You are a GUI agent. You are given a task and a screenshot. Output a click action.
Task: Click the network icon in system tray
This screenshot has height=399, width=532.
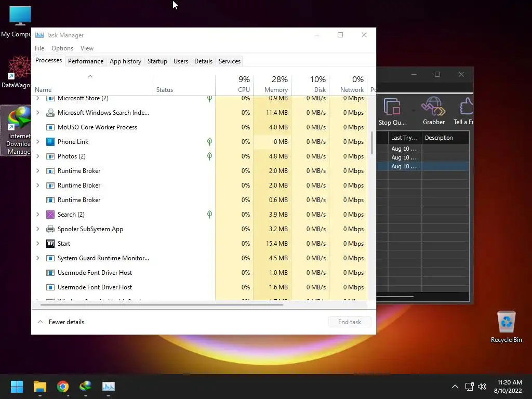470,387
